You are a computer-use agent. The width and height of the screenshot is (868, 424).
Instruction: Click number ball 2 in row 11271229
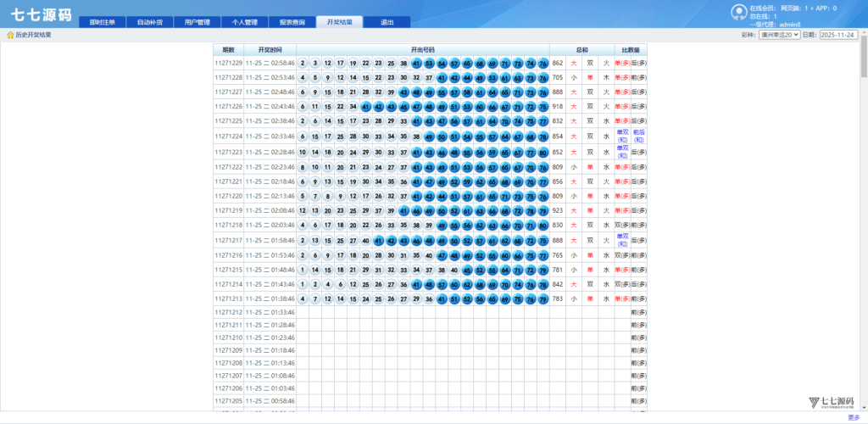coord(303,63)
